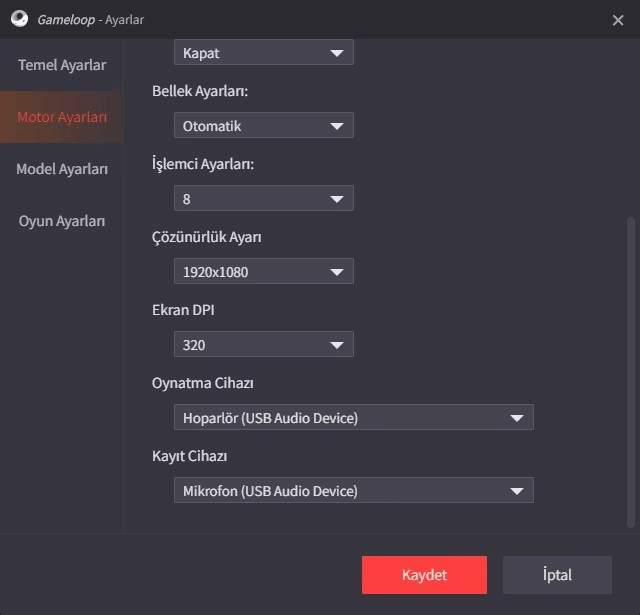Open the Kapat dropdown at the top
The height and width of the screenshot is (615, 640).
point(264,52)
